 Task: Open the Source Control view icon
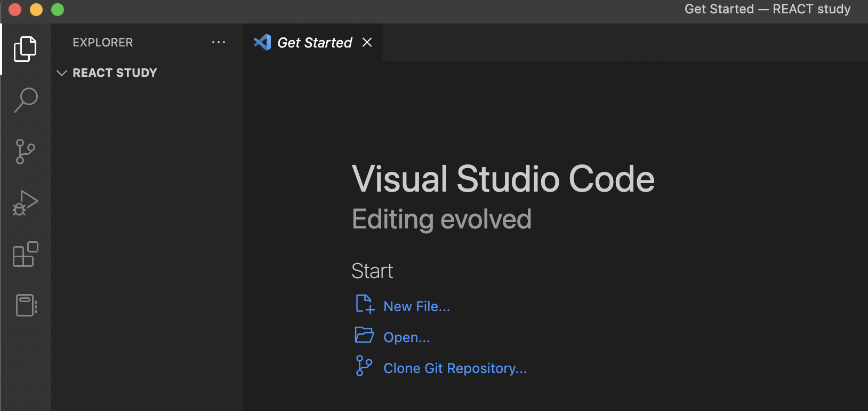(26, 152)
